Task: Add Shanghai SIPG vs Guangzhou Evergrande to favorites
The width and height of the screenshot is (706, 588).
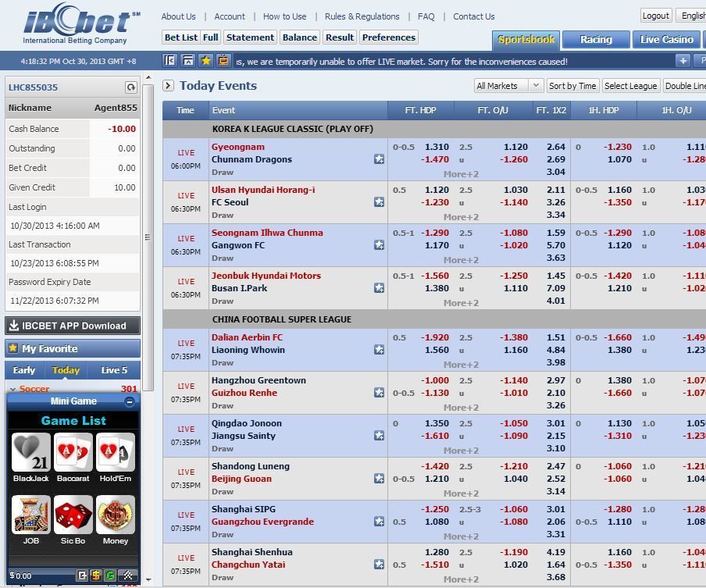Action: point(379,522)
